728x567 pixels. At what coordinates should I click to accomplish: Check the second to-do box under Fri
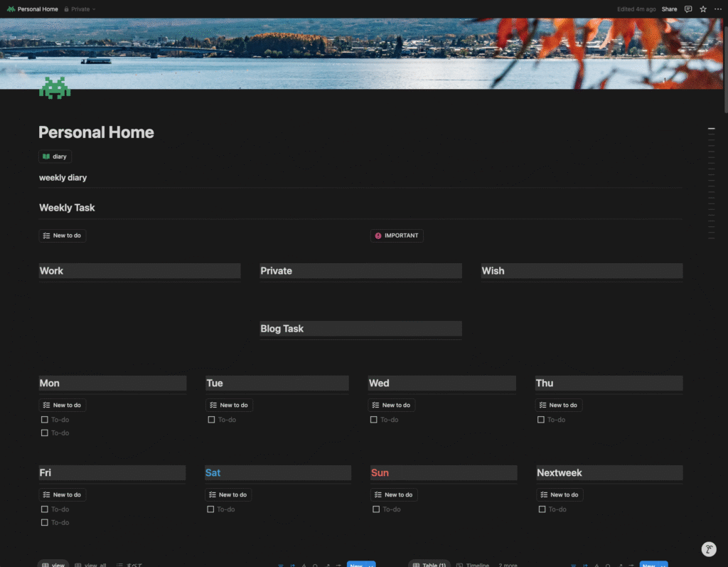[x=45, y=522]
